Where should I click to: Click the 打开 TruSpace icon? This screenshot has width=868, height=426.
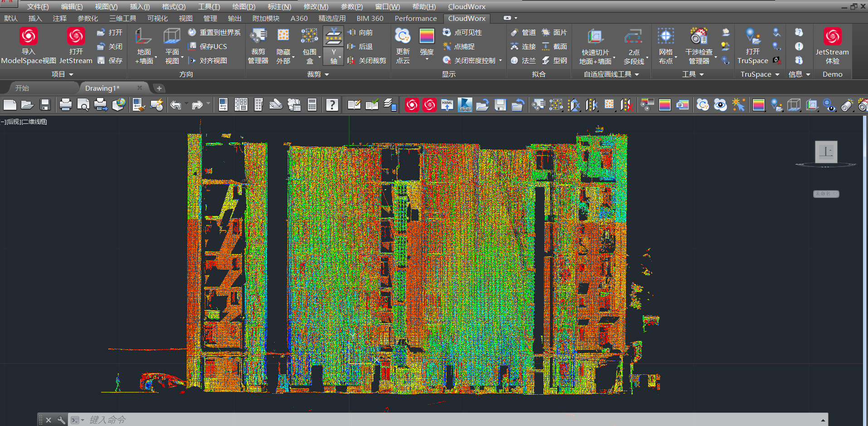[752, 46]
